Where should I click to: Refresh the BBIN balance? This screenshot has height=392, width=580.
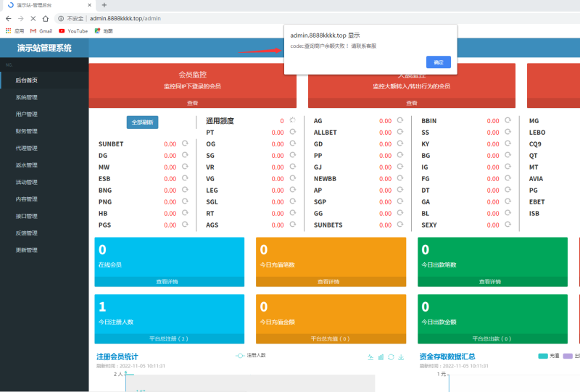tap(508, 120)
